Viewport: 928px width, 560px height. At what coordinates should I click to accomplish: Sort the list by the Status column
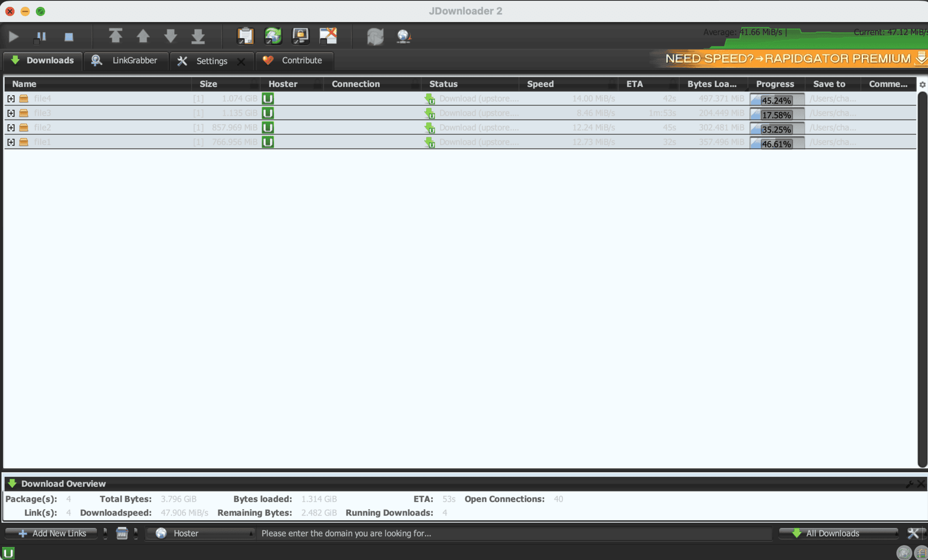471,84
